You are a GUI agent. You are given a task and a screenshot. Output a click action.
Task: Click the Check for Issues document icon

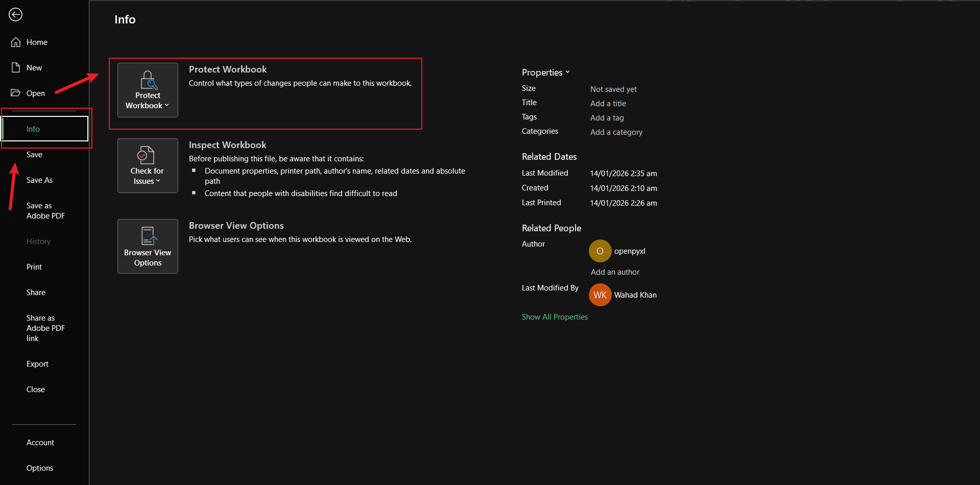point(146,155)
